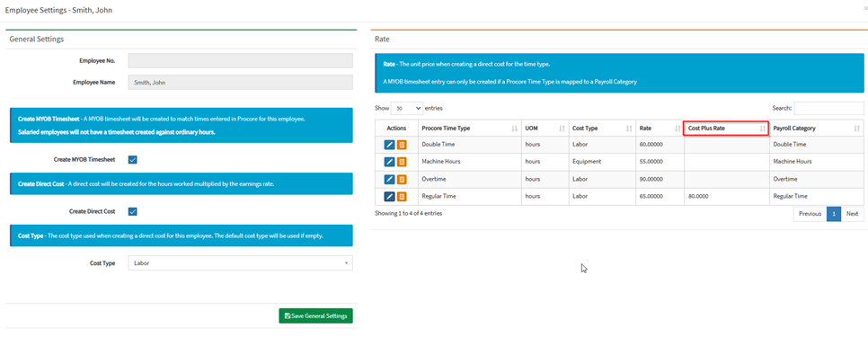Click orange document icon for Machine Hours
Image resolution: width=868 pixels, height=355 pixels.
[x=402, y=162]
